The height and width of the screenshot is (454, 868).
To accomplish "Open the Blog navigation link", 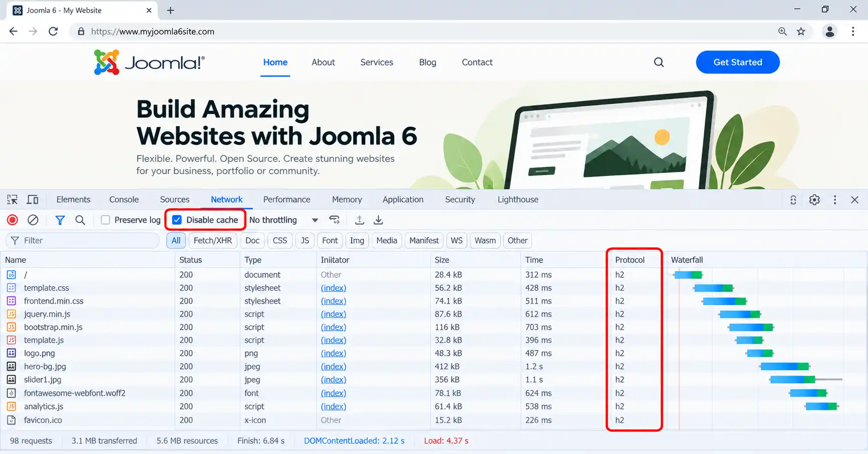I will (x=428, y=62).
